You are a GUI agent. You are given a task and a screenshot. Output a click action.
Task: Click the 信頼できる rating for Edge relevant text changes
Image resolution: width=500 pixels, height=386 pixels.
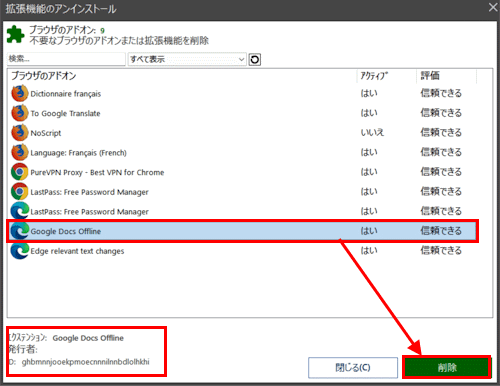coord(441,250)
